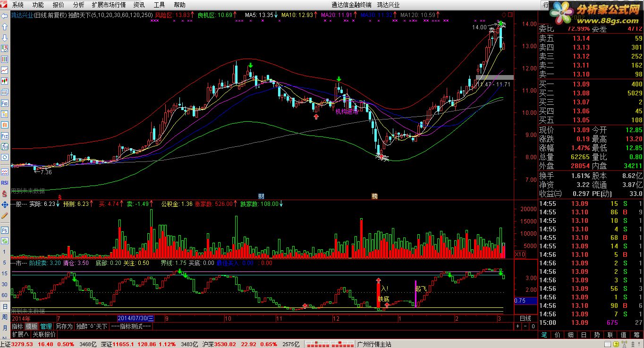Screen dimensions: 644x348
Task: Toggle the 60-minute period button
Action: [x=4, y=295]
